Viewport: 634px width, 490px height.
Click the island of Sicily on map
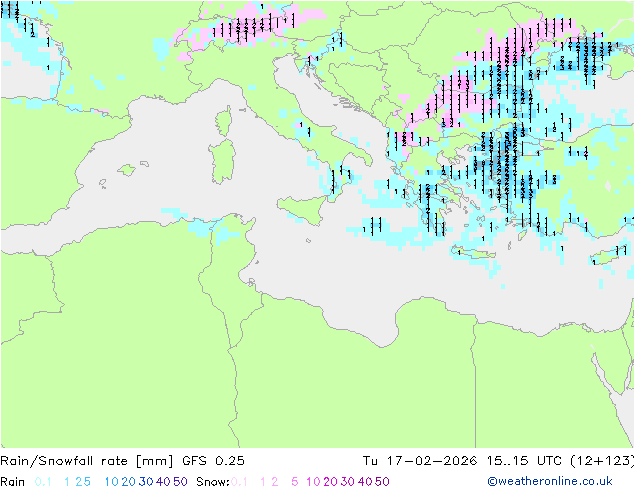click(x=304, y=209)
